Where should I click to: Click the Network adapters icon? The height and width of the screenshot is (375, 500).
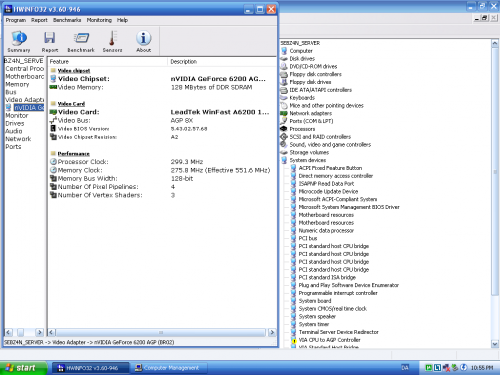(x=284, y=113)
